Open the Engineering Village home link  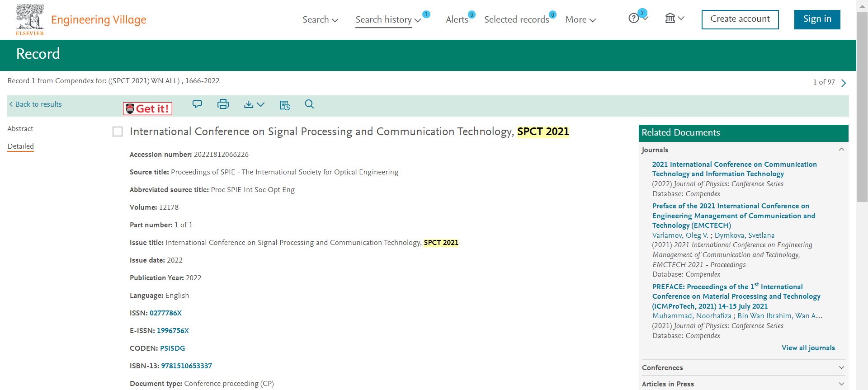(x=99, y=20)
